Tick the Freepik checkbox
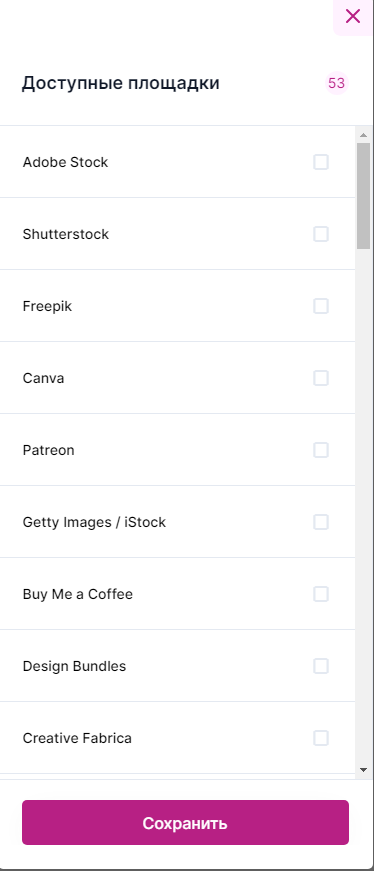The image size is (374, 871). [321, 306]
